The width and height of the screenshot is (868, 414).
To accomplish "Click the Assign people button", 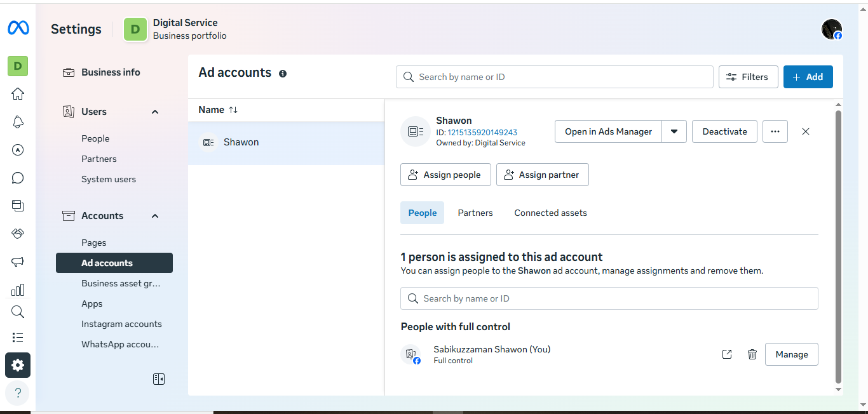I will (x=445, y=175).
